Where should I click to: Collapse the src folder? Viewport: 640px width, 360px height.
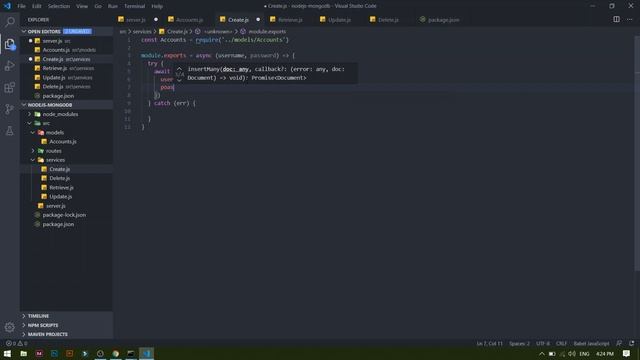67,123
